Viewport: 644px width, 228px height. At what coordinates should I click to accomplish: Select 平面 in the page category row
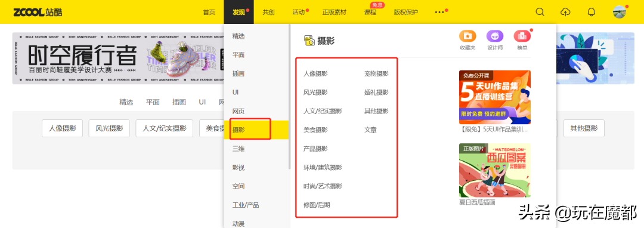tap(153, 102)
